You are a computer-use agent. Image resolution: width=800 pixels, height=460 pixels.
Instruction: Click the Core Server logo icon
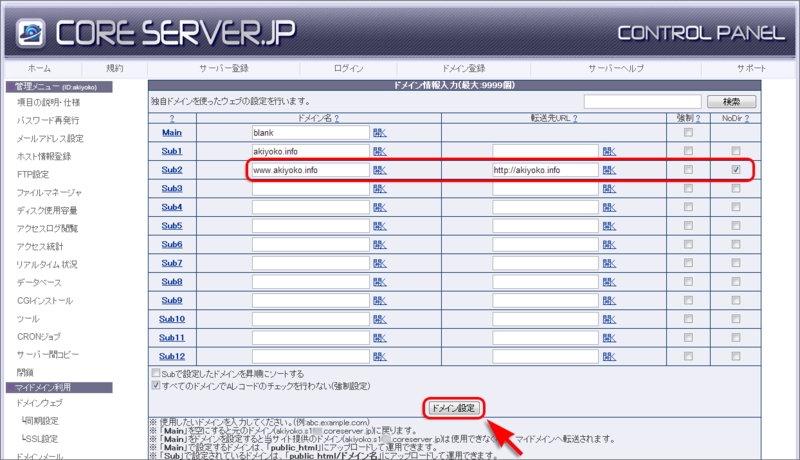(x=30, y=33)
